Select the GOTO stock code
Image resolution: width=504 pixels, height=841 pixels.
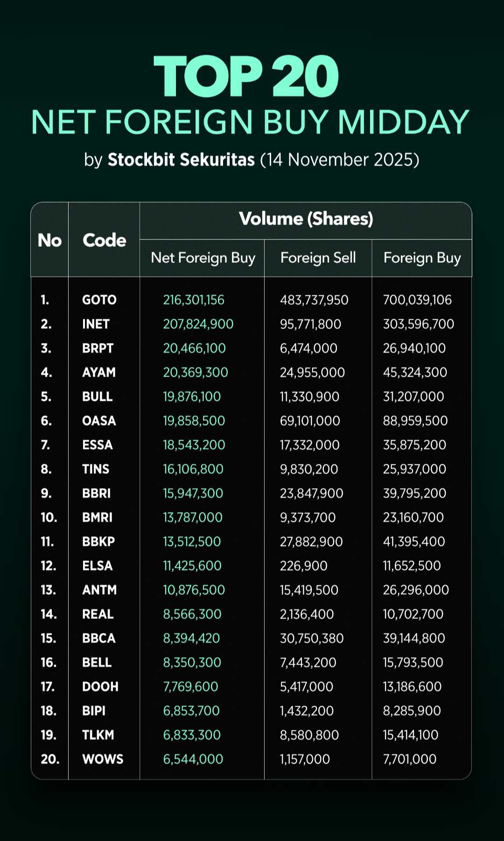(99, 300)
